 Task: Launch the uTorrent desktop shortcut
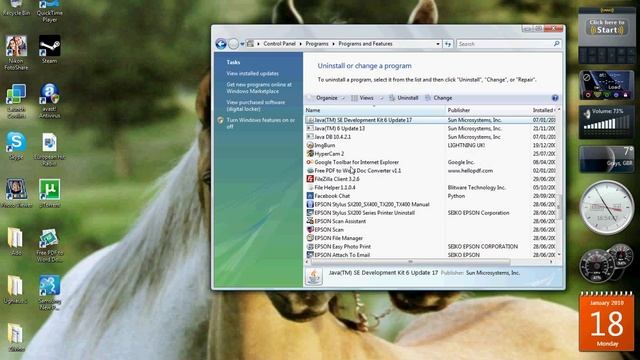pos(49,193)
